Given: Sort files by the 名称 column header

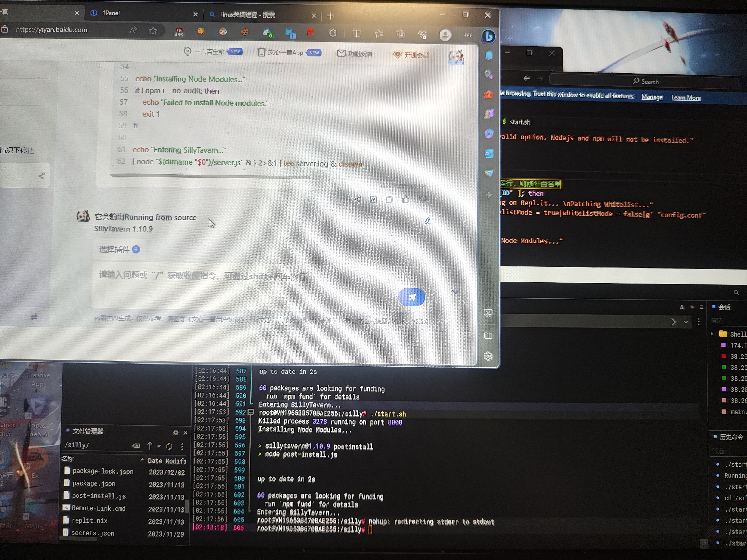Looking at the screenshot, I should [68, 459].
